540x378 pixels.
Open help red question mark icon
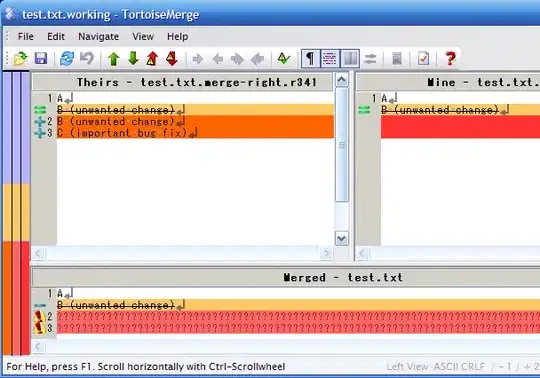coord(450,59)
